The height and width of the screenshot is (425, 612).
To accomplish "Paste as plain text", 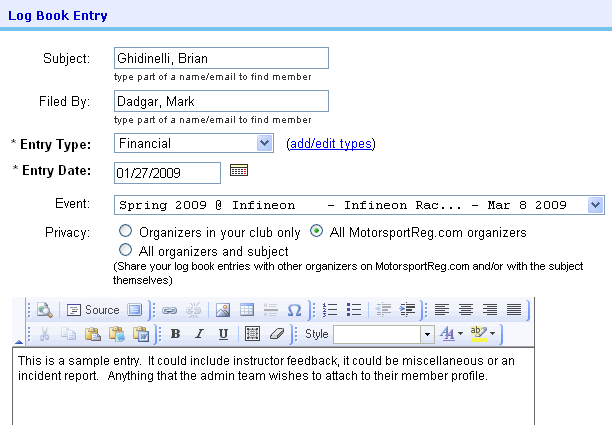I will coord(116,334).
